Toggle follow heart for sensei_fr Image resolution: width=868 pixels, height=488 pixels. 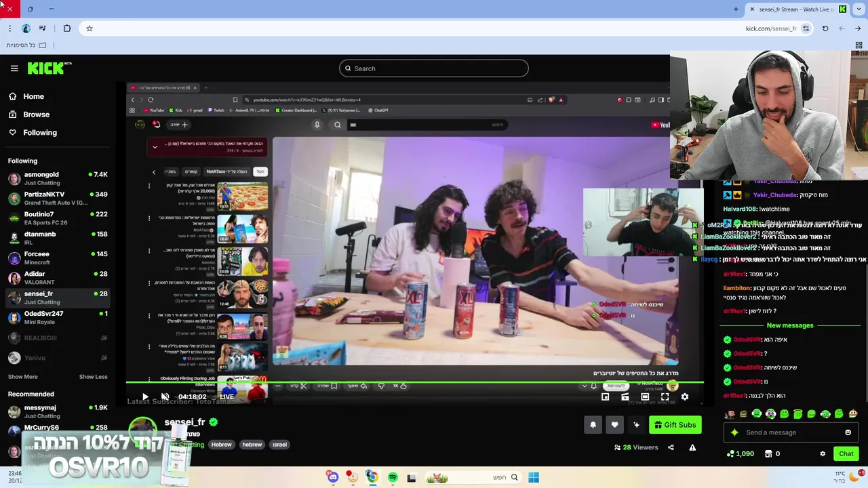(614, 425)
